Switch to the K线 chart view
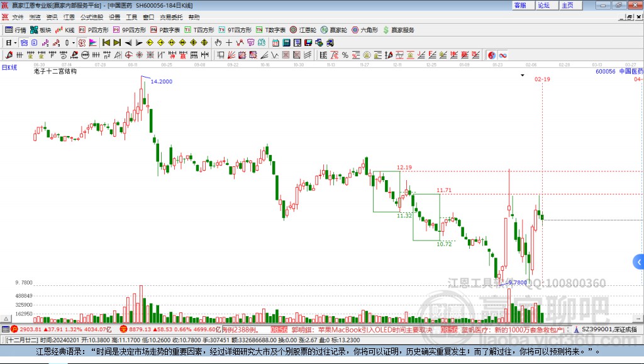The width and height of the screenshot is (644, 364). click(x=65, y=30)
